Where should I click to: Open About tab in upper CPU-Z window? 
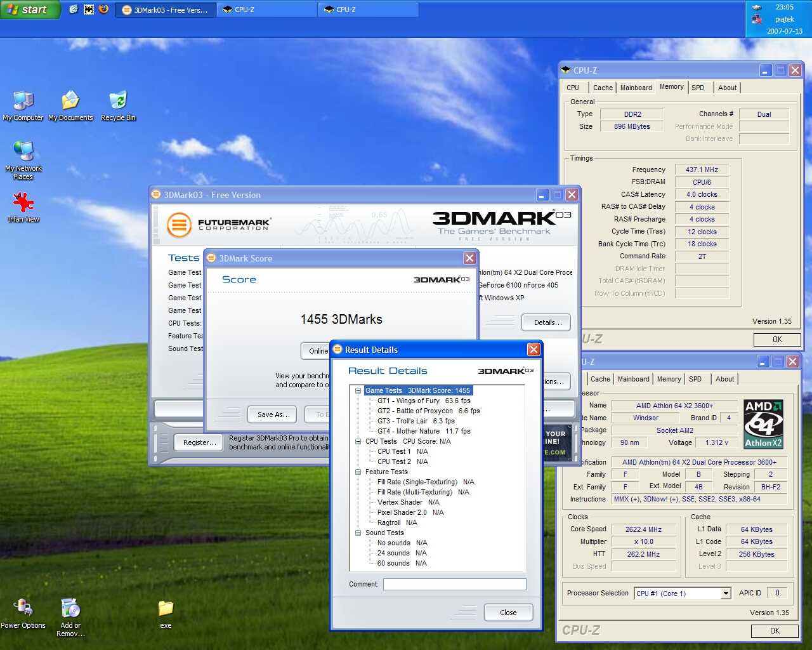[727, 88]
